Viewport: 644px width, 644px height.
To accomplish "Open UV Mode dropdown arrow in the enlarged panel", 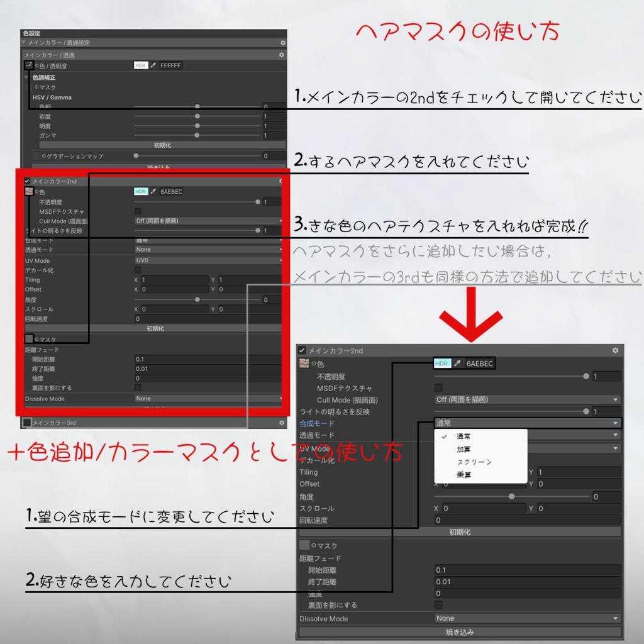I will 615,448.
